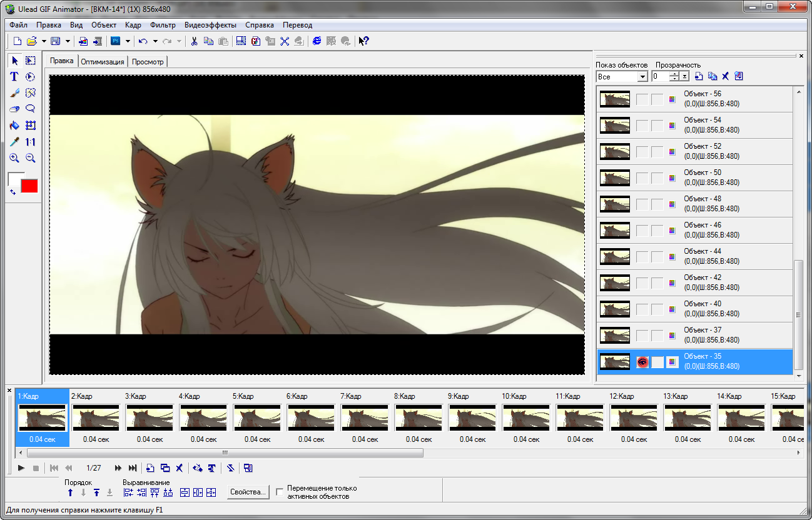
Task: Expand the undo history dropdown arrow
Action: click(155, 41)
